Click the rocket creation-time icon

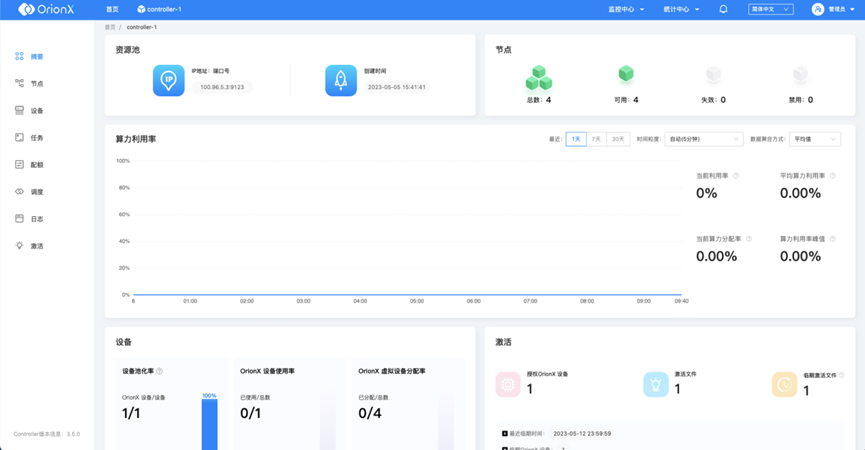pos(341,81)
